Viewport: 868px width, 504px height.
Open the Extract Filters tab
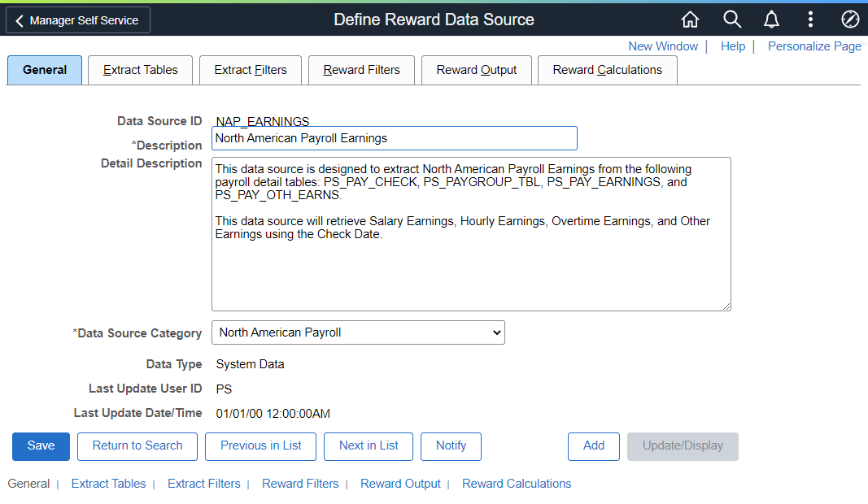pyautogui.click(x=251, y=70)
